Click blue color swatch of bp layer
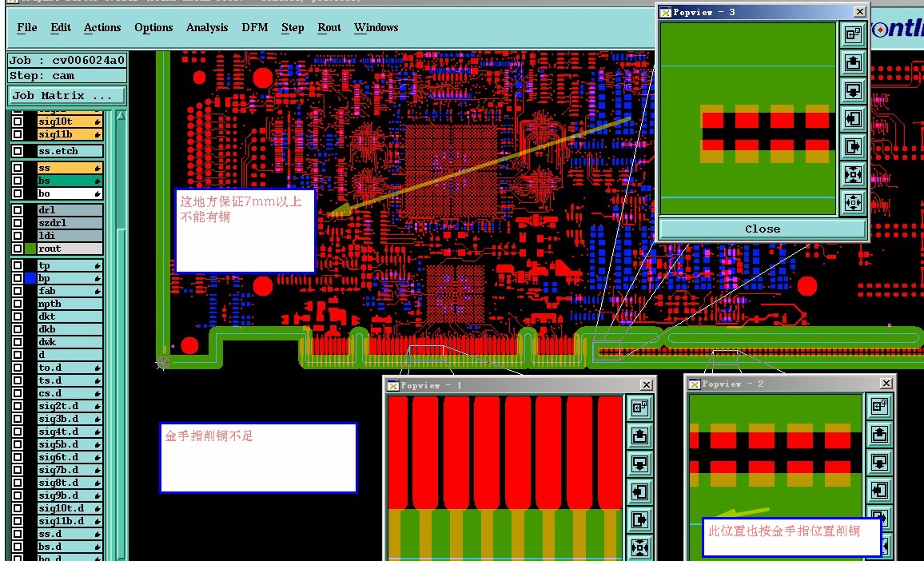The width and height of the screenshot is (924, 561). point(30,278)
